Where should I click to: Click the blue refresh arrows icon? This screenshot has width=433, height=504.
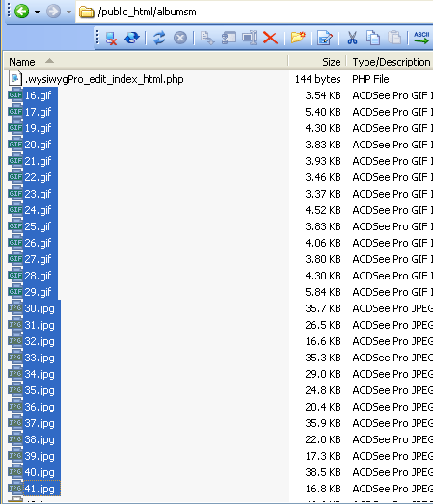click(159, 38)
